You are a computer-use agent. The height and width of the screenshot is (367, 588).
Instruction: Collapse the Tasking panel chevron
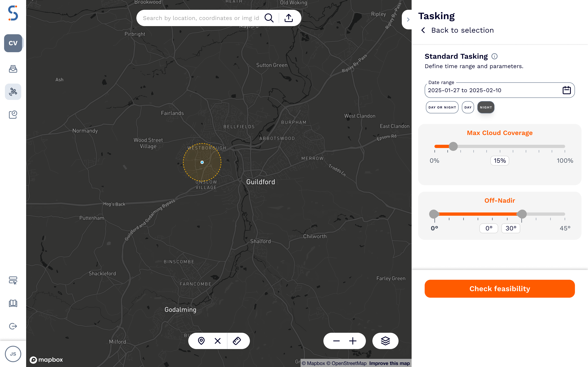pos(408,20)
